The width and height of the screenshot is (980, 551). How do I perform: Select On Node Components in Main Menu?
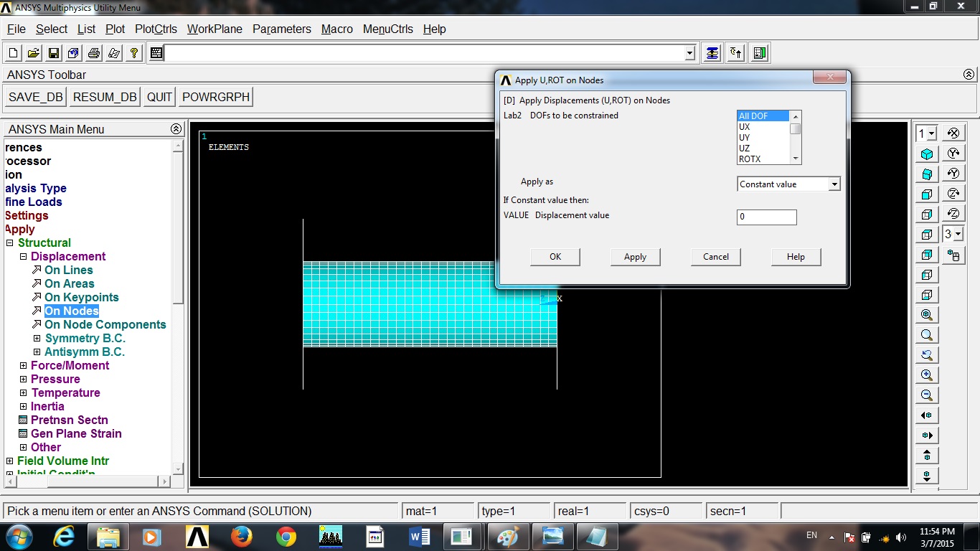(x=105, y=325)
